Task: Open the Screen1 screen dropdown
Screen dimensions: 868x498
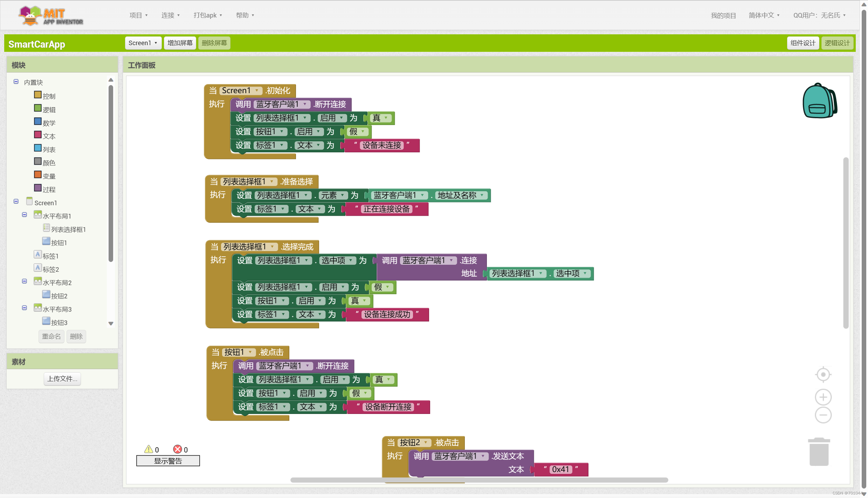Action: [143, 43]
